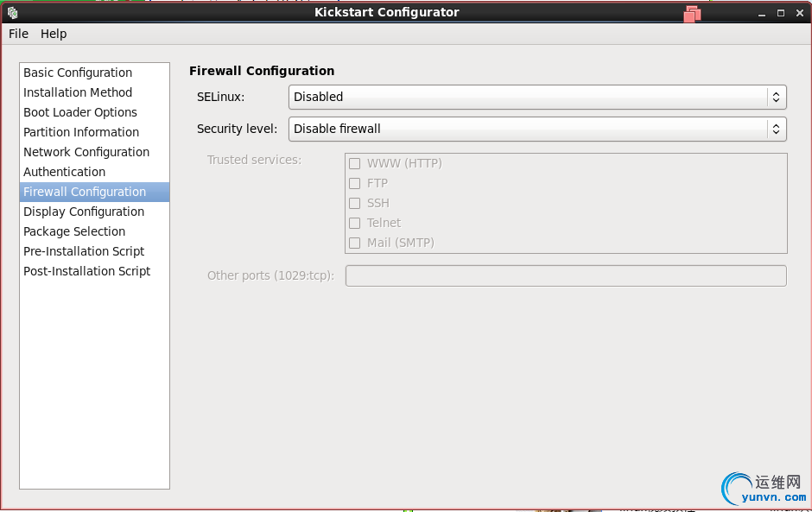Click the red overlapping squares icon
The image size is (812, 512).
pyautogui.click(x=692, y=13)
